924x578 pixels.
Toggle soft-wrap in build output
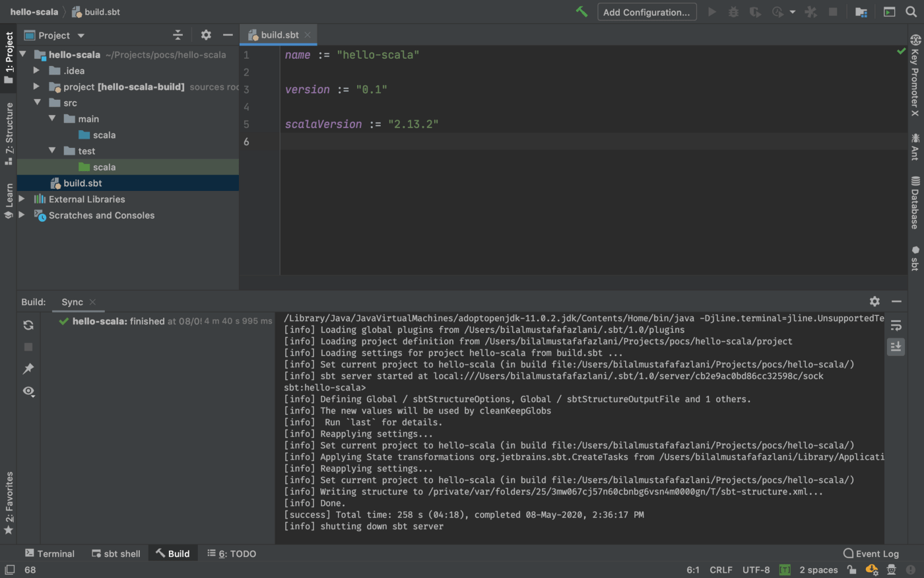click(x=896, y=326)
